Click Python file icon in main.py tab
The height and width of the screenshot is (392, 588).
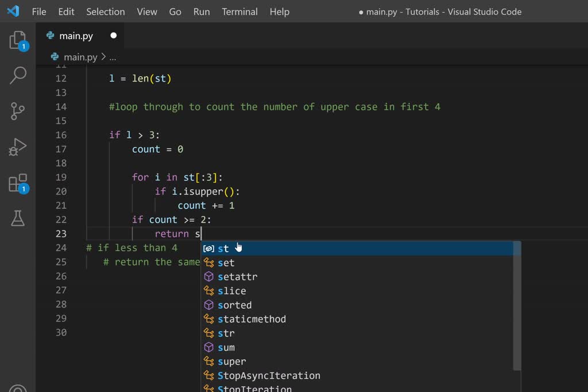point(51,35)
